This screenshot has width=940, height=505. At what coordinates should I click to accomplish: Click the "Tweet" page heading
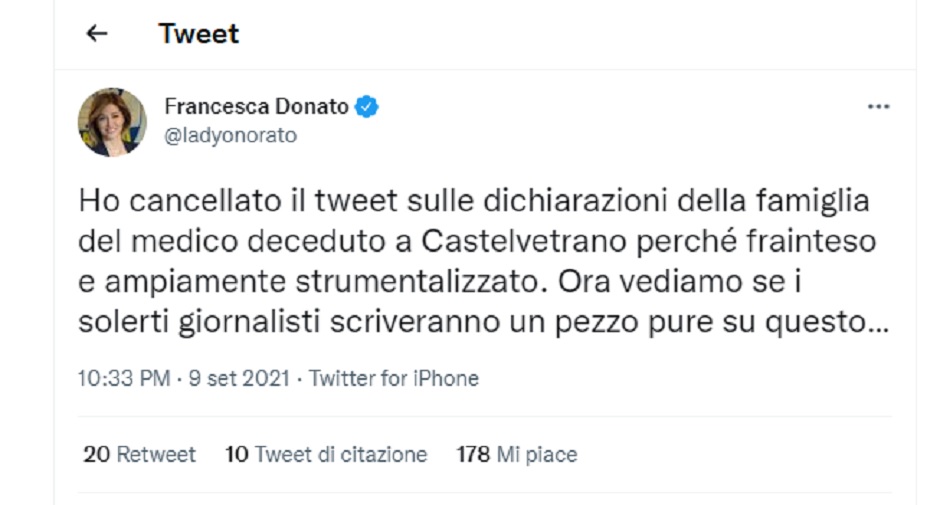click(x=199, y=34)
